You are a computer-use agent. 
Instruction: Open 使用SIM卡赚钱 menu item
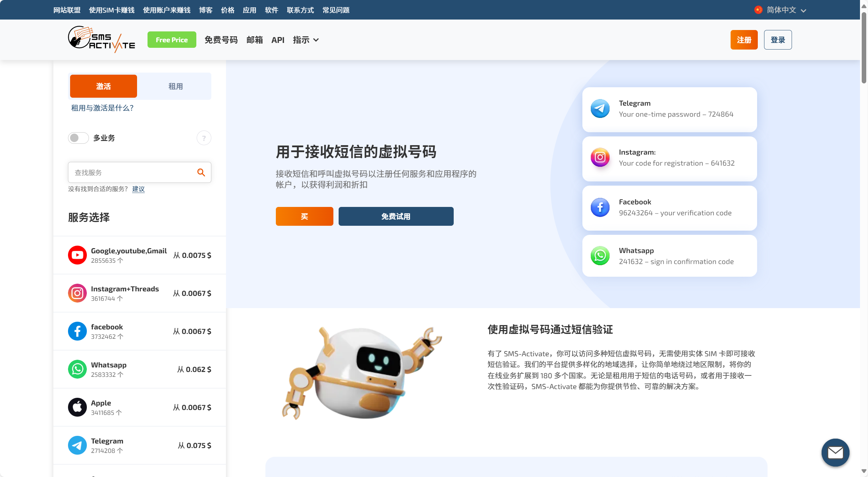tap(112, 10)
